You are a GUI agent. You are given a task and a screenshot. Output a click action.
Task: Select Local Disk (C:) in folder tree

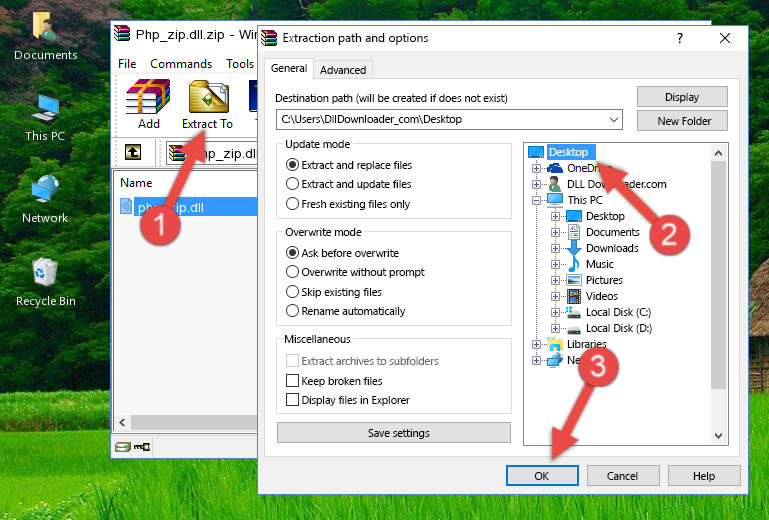click(617, 312)
